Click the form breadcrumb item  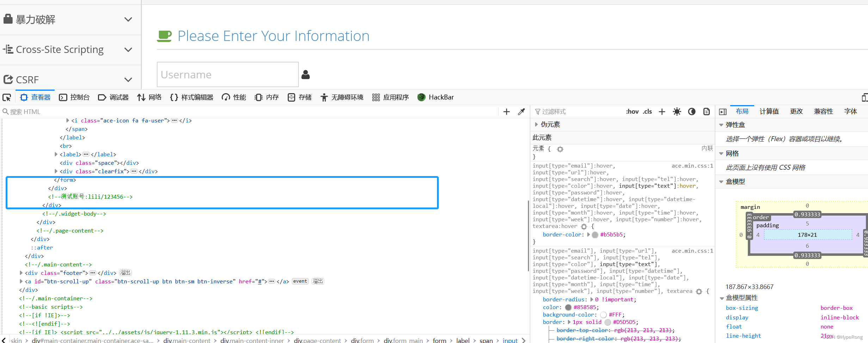click(439, 340)
